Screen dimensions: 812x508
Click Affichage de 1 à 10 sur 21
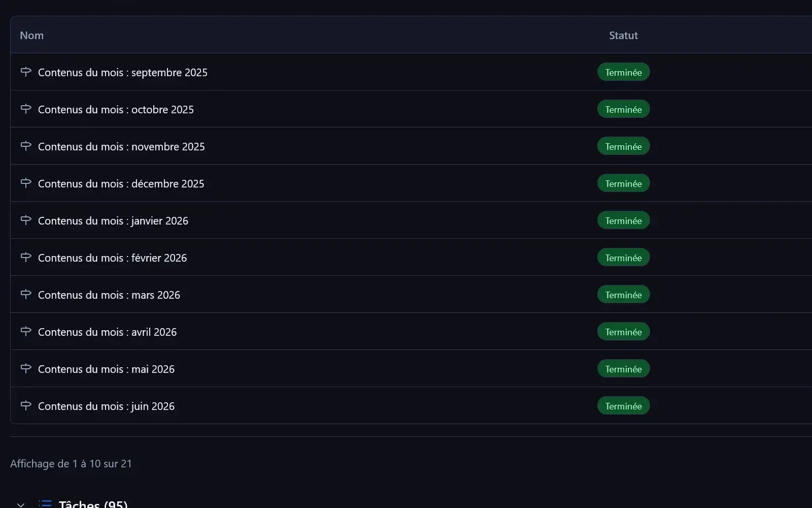tap(71, 464)
